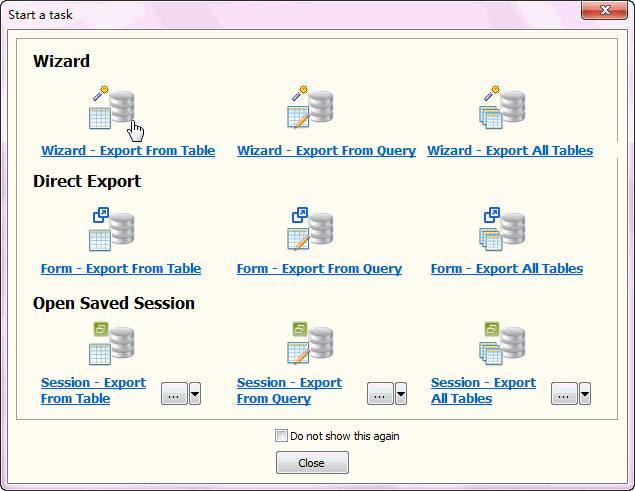
Task: Click the Wizard Export From Query icon
Action: (x=311, y=107)
